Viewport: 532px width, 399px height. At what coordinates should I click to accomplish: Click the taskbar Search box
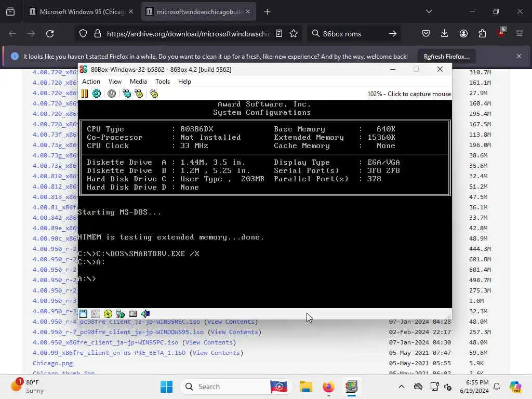[237, 387]
